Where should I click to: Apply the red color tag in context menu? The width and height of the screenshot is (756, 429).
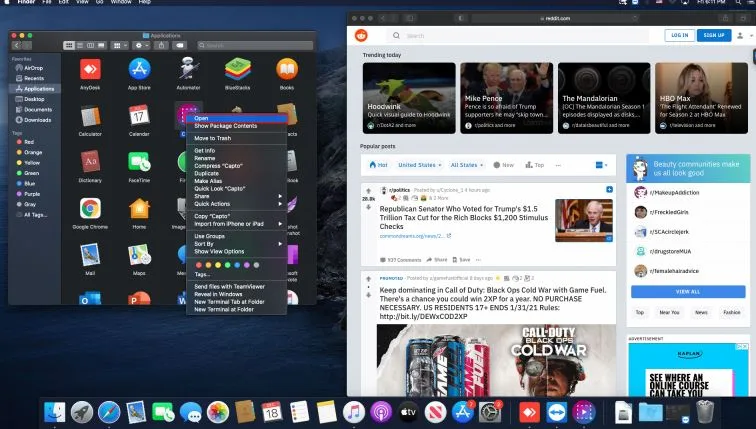[x=199, y=265]
